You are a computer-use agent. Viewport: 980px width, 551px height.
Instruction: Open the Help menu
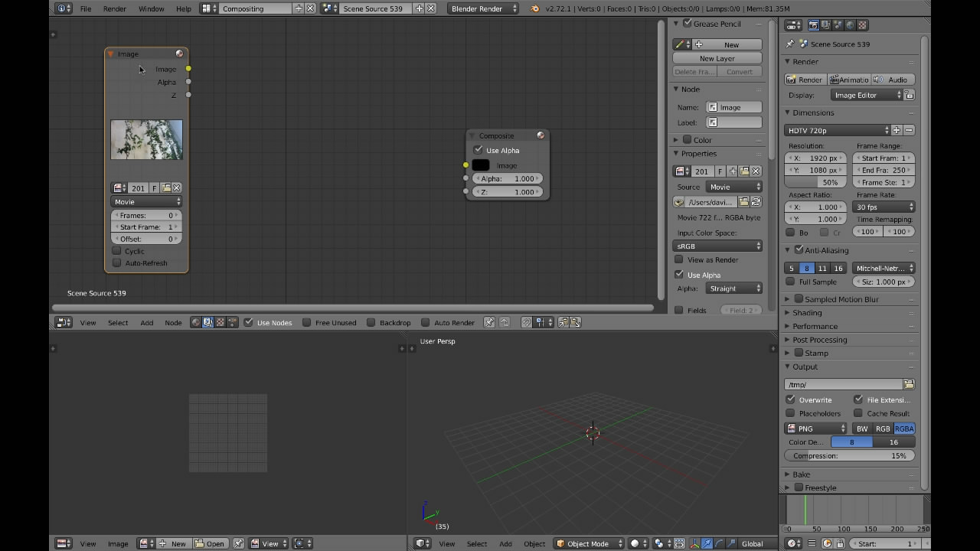(184, 8)
